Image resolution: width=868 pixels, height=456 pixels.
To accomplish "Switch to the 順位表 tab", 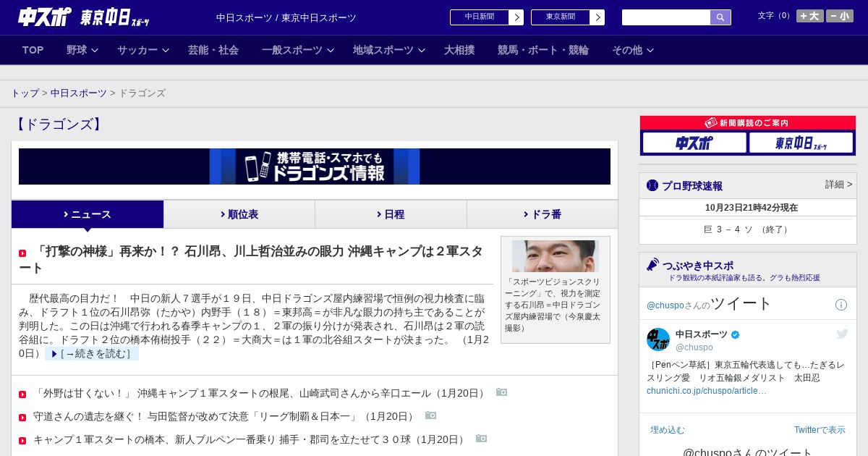I will 239,214.
